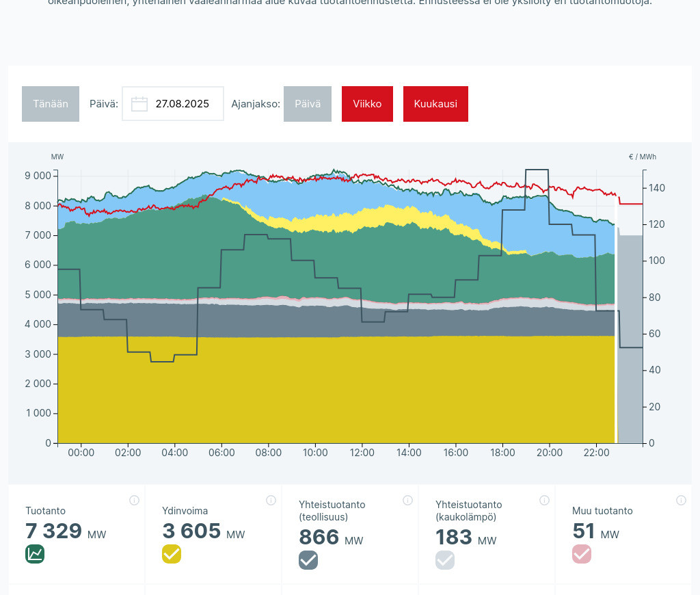The height and width of the screenshot is (595, 700).
Task: Open info icon on Ydinvoima card
Action: click(x=271, y=500)
